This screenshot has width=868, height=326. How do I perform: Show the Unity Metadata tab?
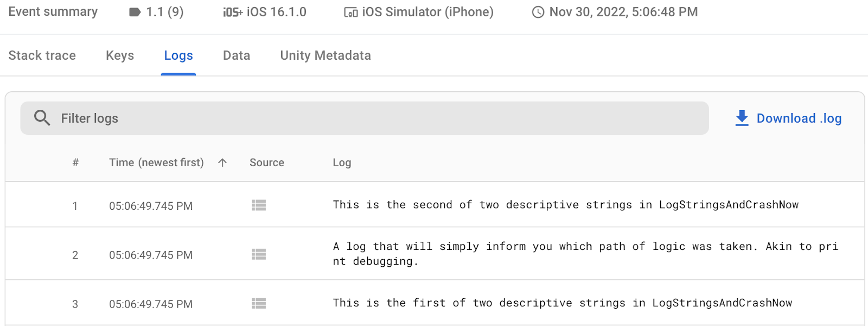325,55
